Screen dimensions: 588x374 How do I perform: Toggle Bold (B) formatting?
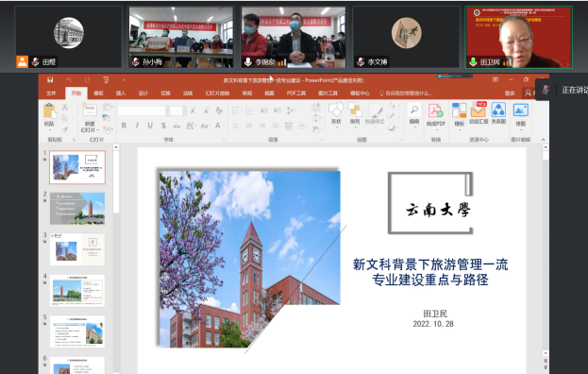coord(124,126)
